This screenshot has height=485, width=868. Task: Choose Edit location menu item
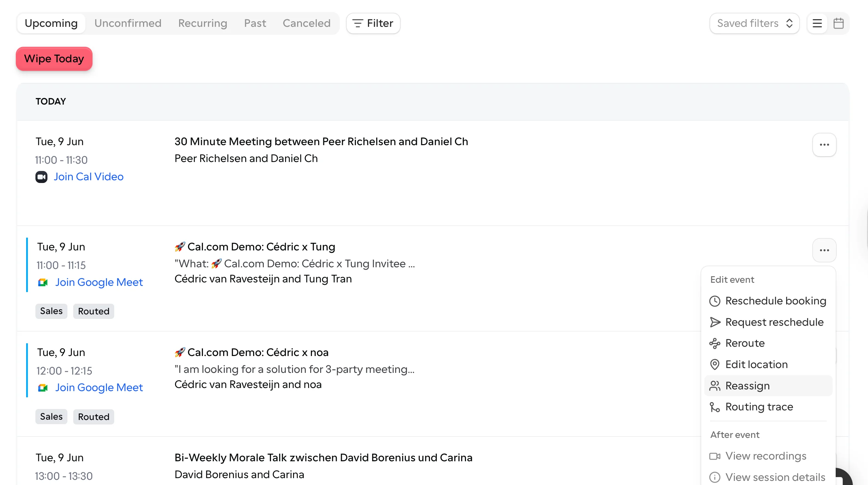pyautogui.click(x=768, y=365)
